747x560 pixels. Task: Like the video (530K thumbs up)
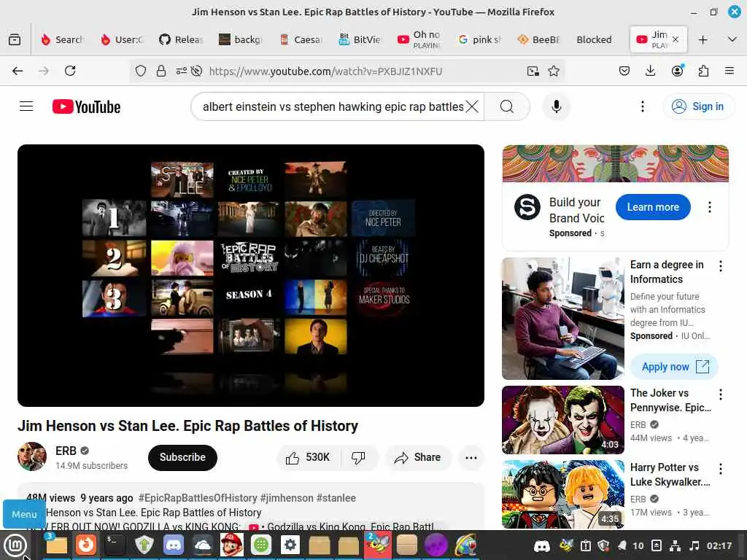click(x=307, y=458)
